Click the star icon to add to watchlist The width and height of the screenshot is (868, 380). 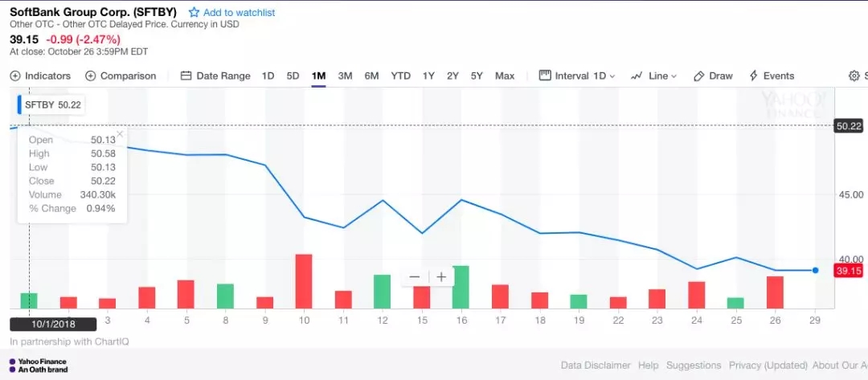[193, 12]
